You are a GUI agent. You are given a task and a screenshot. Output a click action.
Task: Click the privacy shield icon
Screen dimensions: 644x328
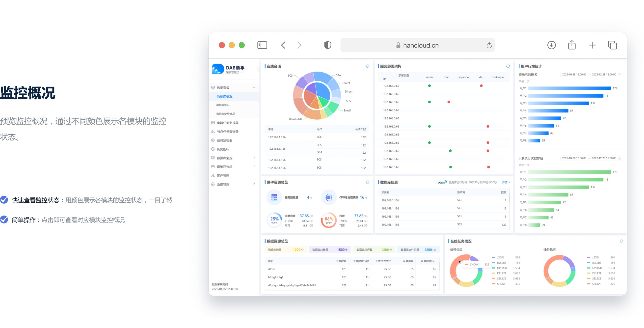pos(327,45)
